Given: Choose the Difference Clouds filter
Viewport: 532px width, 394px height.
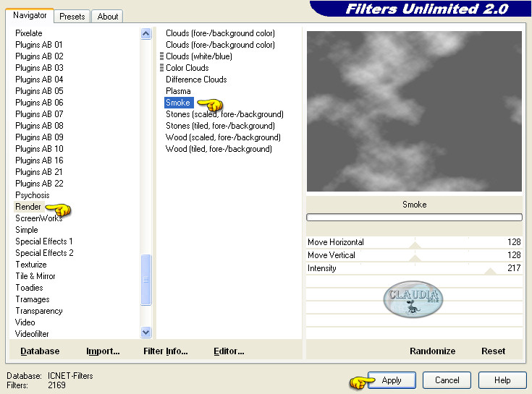Looking at the screenshot, I should pos(196,80).
